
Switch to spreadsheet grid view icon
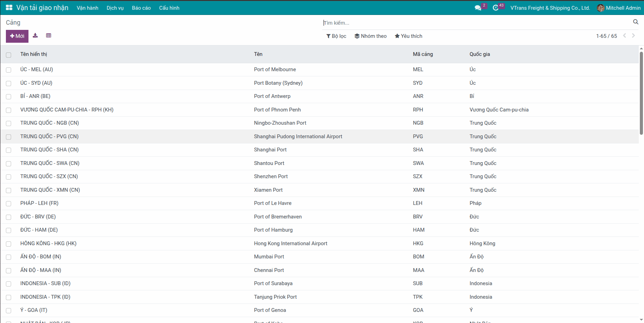(49, 35)
